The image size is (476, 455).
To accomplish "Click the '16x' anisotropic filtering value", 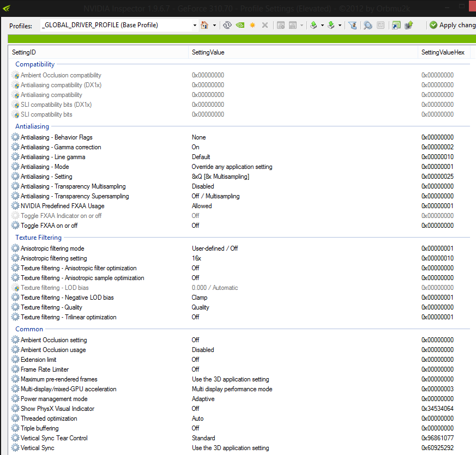I will coord(196,258).
